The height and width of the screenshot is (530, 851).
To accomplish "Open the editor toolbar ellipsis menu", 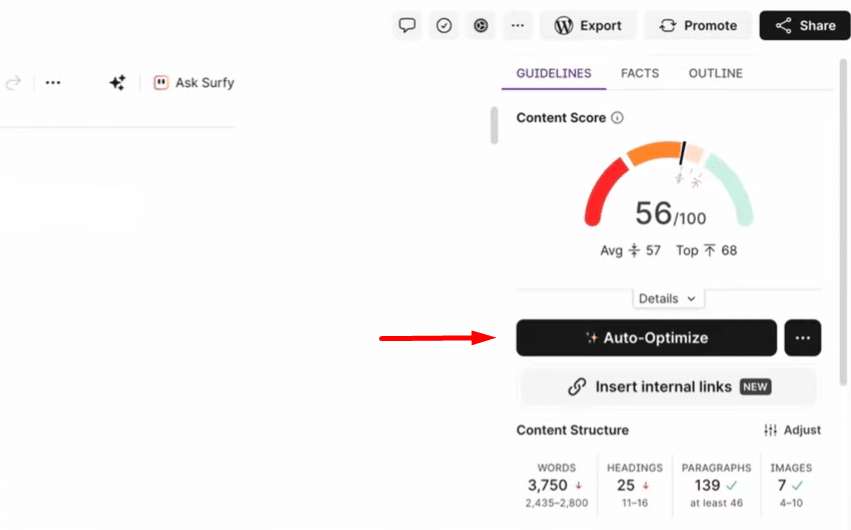I will (x=53, y=83).
